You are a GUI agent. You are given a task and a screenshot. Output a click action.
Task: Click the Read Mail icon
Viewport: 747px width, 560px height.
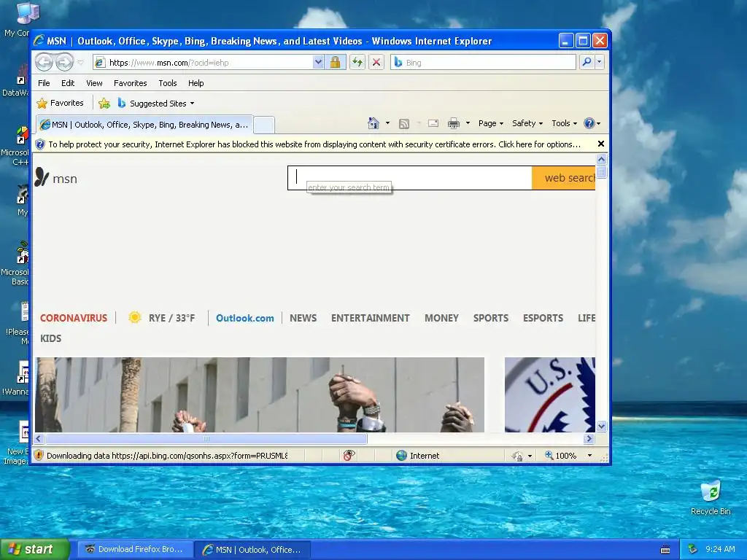tap(433, 123)
